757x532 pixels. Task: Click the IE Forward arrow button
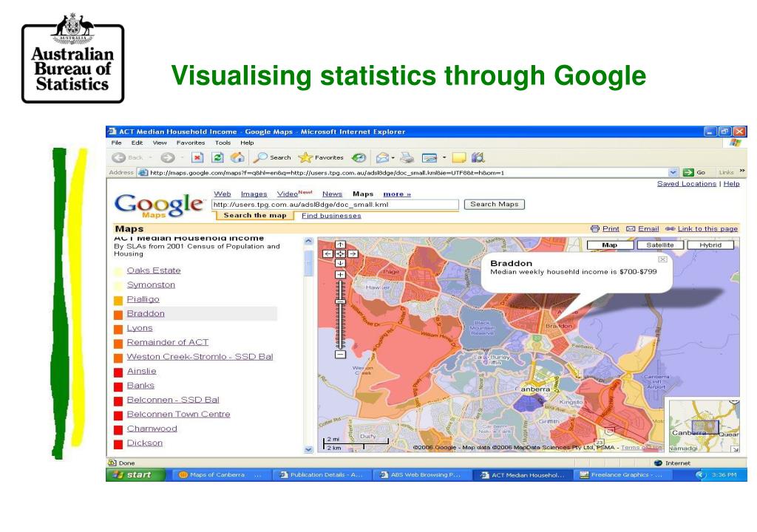(x=168, y=157)
